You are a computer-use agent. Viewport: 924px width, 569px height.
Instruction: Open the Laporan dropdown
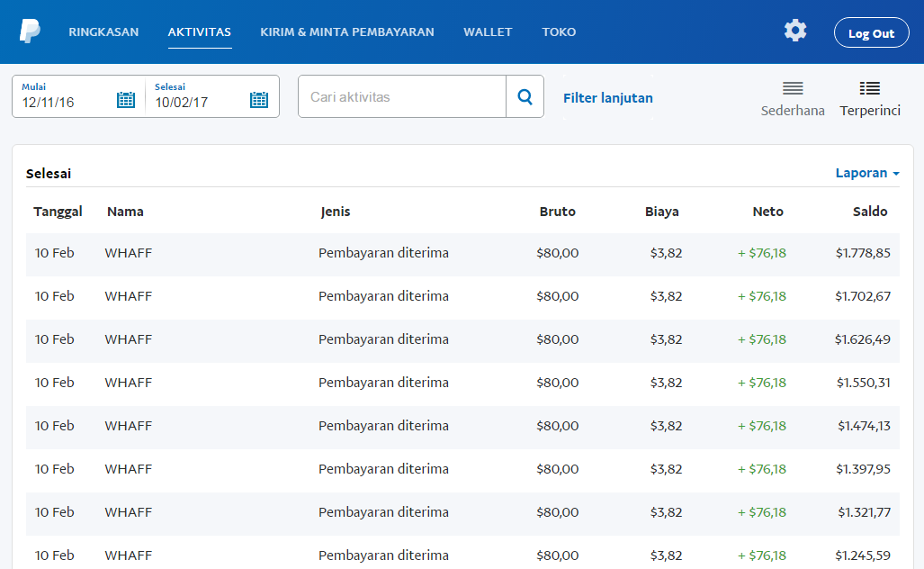866,173
